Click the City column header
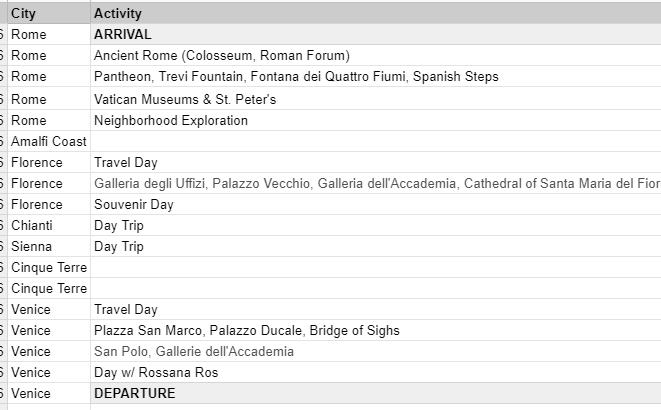This screenshot has width=661, height=410. click(48, 14)
